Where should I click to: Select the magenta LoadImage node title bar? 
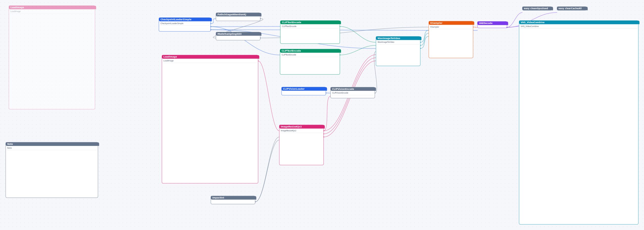[210, 57]
